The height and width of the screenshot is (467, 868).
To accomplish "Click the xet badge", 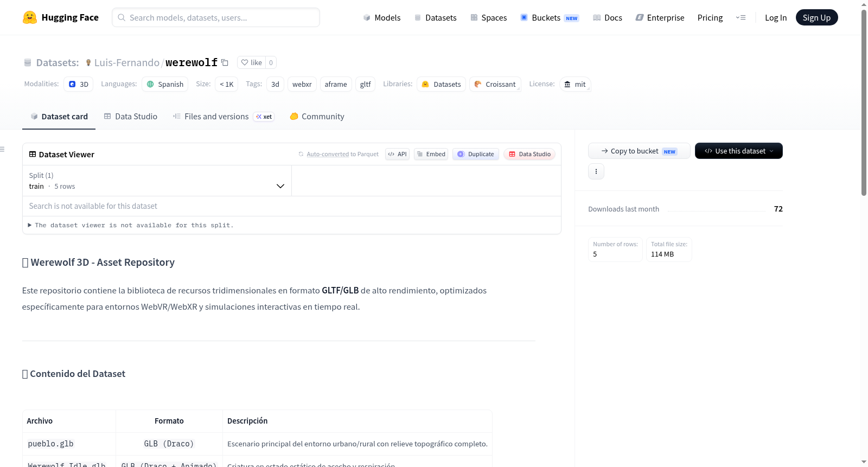I will (x=264, y=117).
